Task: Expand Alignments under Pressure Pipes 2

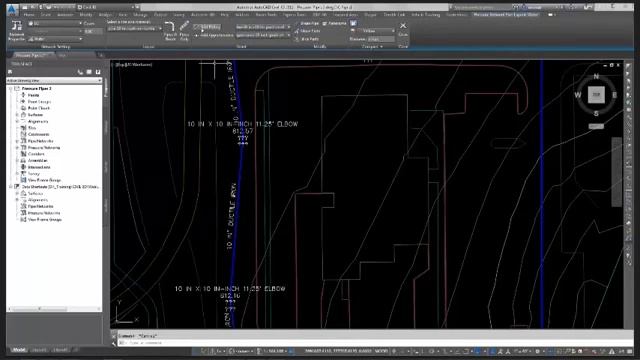Action: (18, 121)
